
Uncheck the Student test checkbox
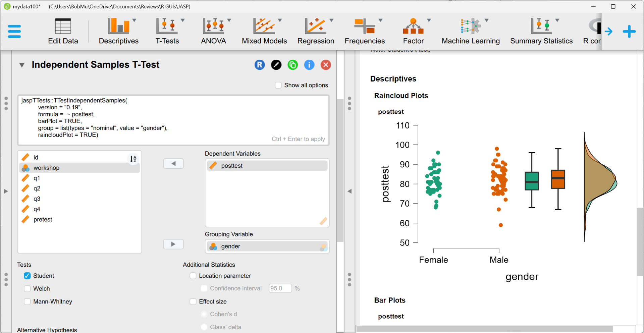pos(28,276)
